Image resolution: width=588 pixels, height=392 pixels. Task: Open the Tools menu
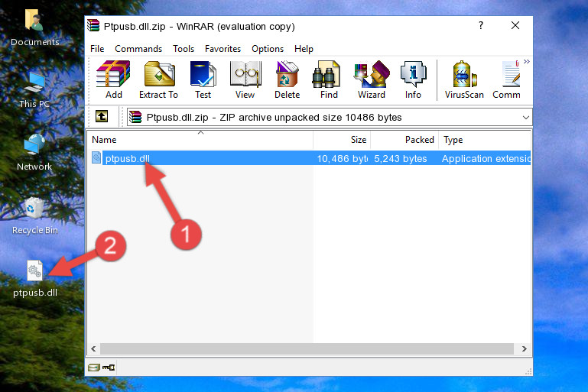click(184, 49)
